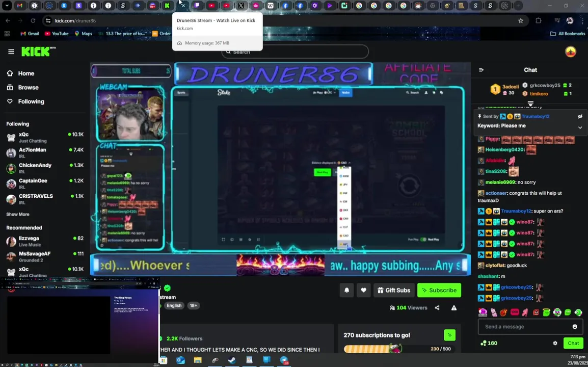
Task: Switch to the Wikipedia browser tab
Action: pyautogui.click(x=271, y=6)
